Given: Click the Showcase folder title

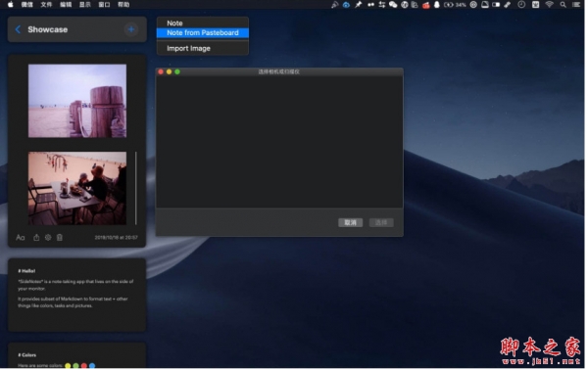Looking at the screenshot, I should click(48, 29).
